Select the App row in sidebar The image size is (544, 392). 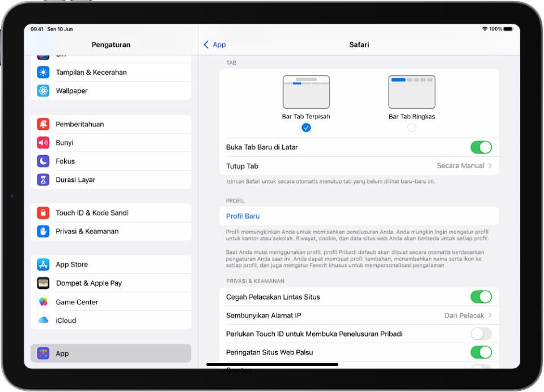pyautogui.click(x=111, y=353)
